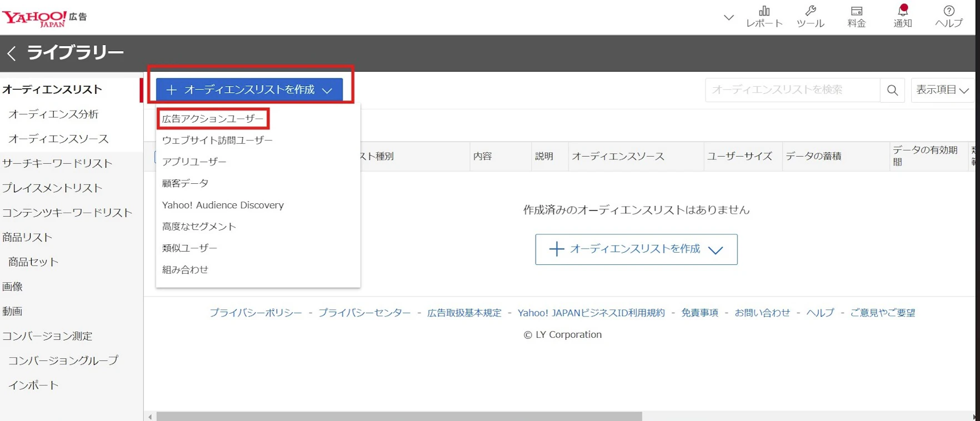Open オーディエンスリスト in the sidebar
This screenshot has width=980, height=421.
coord(52,89)
